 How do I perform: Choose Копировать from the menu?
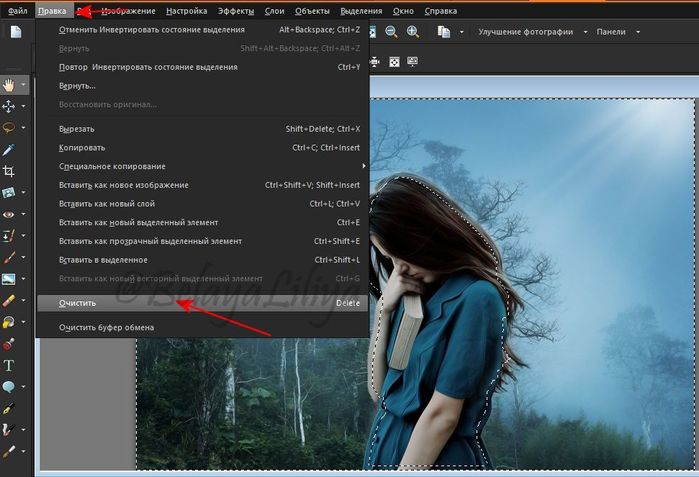(203, 148)
